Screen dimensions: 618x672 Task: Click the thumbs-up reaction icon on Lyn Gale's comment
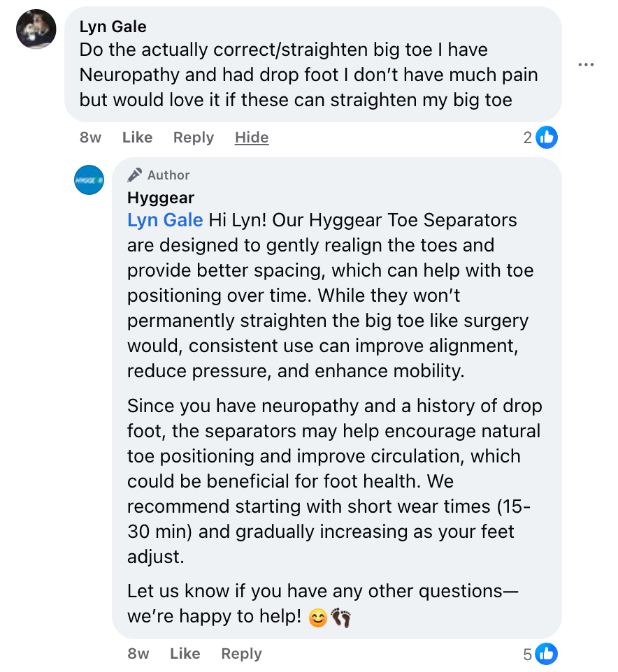[547, 138]
